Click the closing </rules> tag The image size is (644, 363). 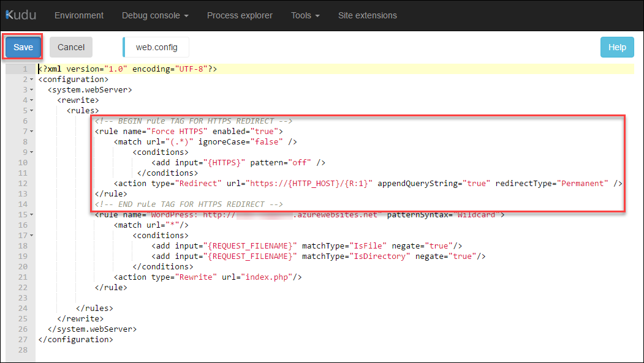(94, 309)
